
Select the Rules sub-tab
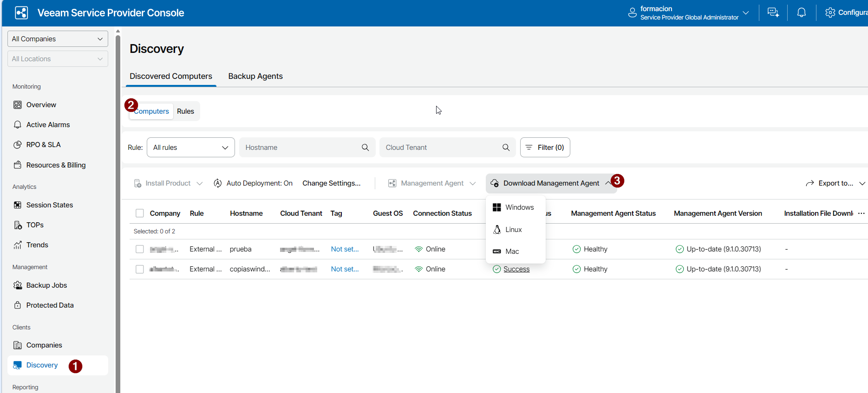pyautogui.click(x=185, y=111)
